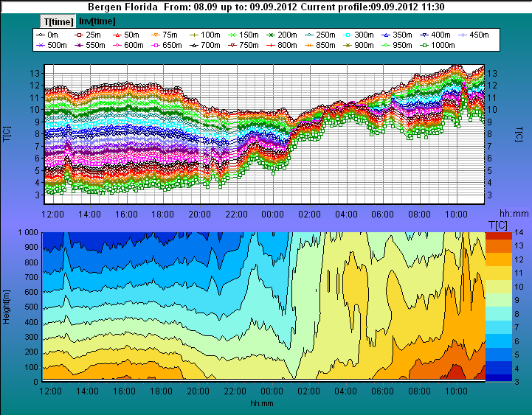532x415 pixels.
Task: Click the red 14 degree color scale block
Action: (x=498, y=235)
